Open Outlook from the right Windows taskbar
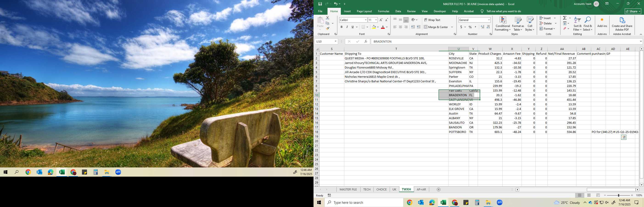The image size is (644, 207). [x=421, y=202]
